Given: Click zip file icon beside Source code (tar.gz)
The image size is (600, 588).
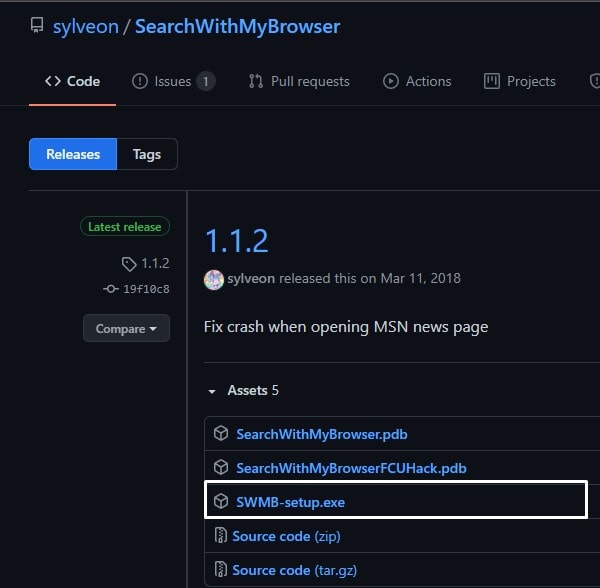Looking at the screenshot, I should [220, 569].
